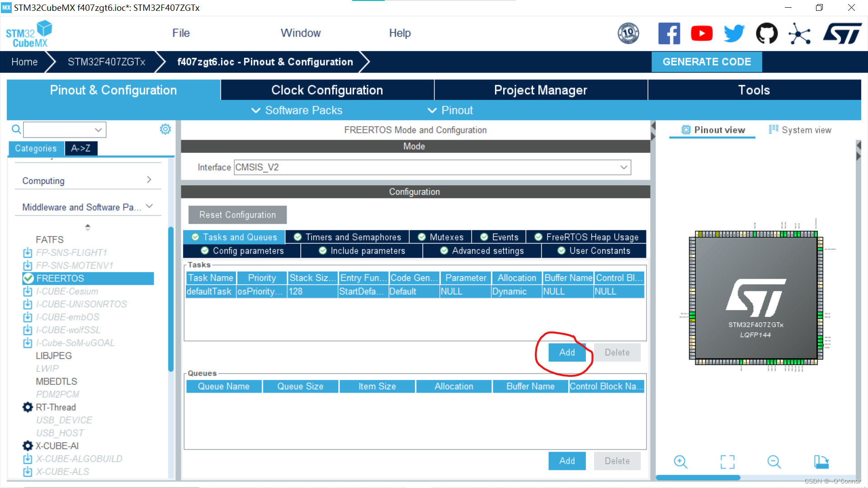Click the fit-to-screen pinout icon

(727, 461)
